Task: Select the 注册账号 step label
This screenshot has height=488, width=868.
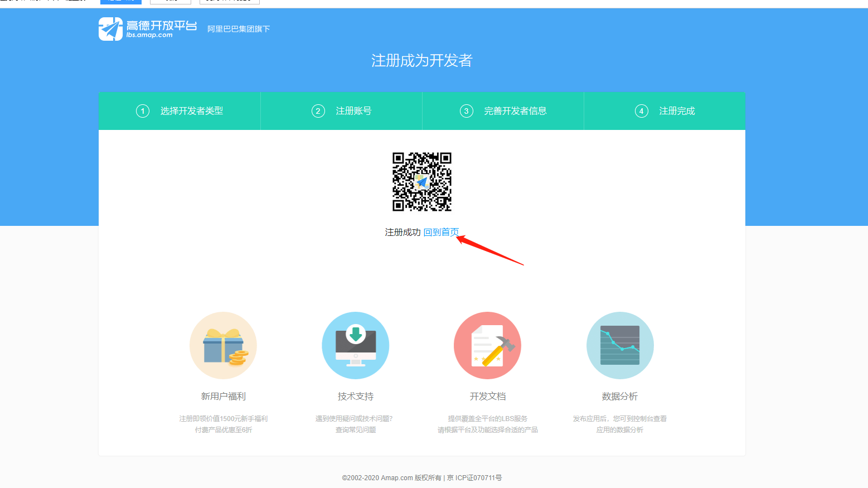Action: [x=353, y=111]
